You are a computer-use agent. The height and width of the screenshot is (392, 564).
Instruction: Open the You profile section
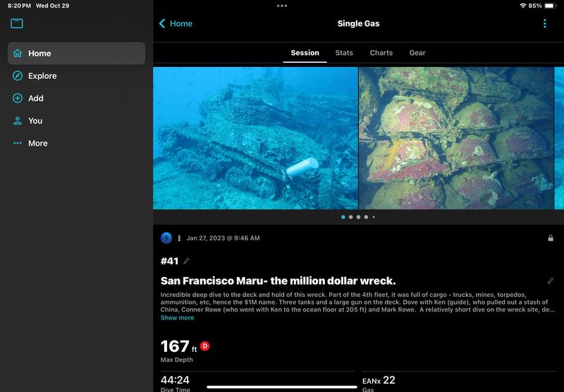[76, 121]
